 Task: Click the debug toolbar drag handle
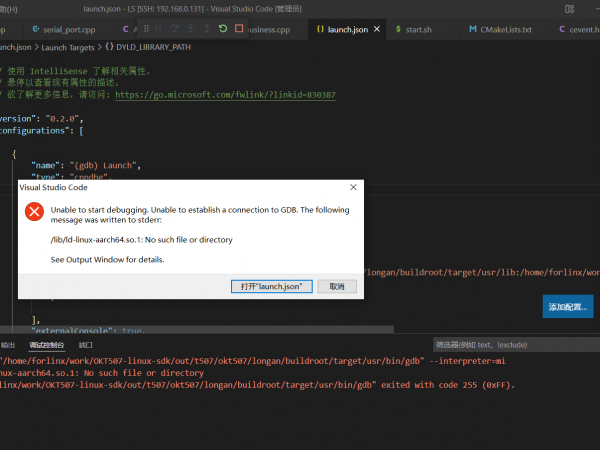click(x=146, y=29)
